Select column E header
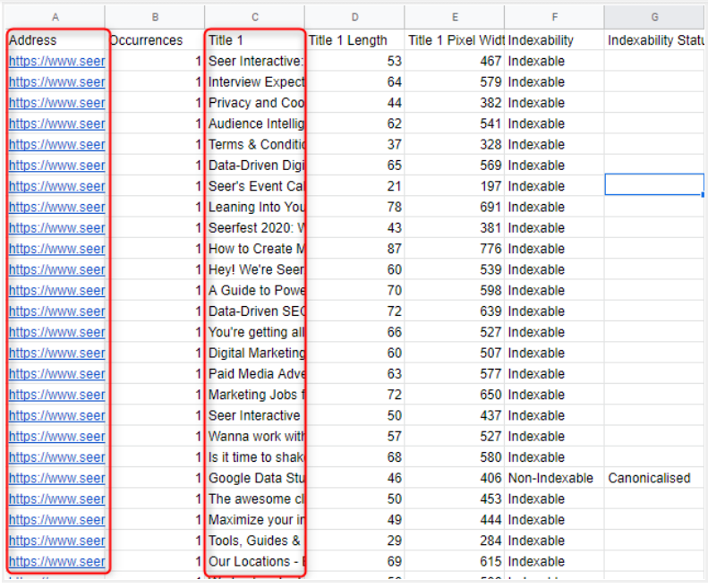 coord(455,17)
